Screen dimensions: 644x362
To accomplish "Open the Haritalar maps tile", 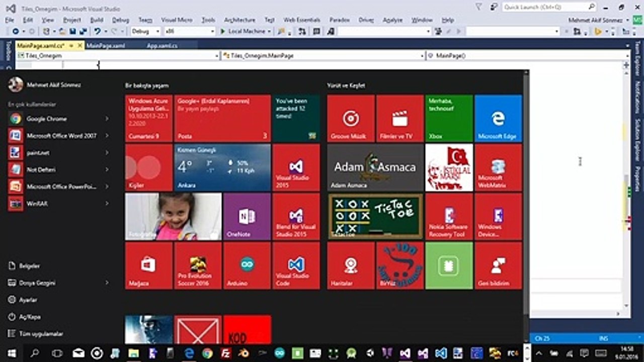I will pos(351,265).
